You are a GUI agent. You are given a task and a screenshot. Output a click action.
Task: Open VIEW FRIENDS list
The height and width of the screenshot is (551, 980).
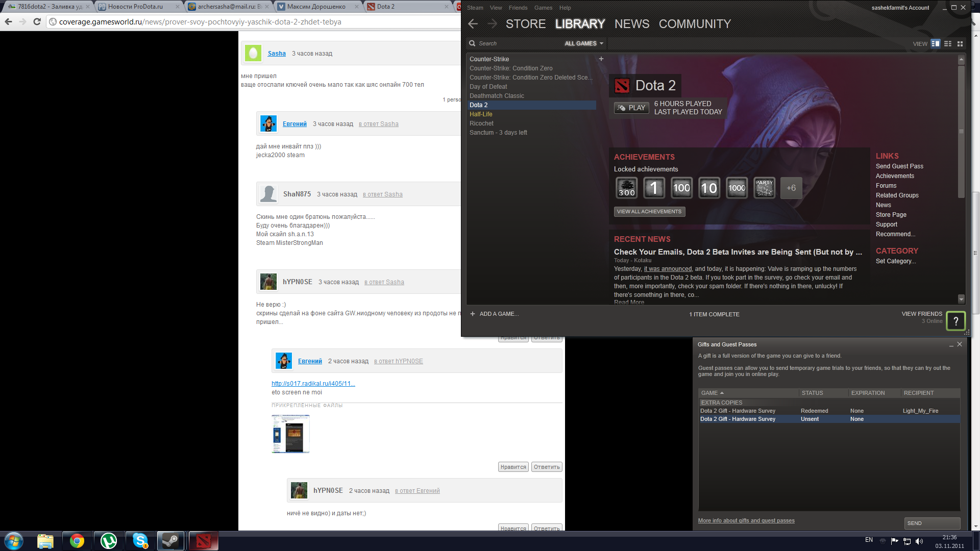point(922,314)
